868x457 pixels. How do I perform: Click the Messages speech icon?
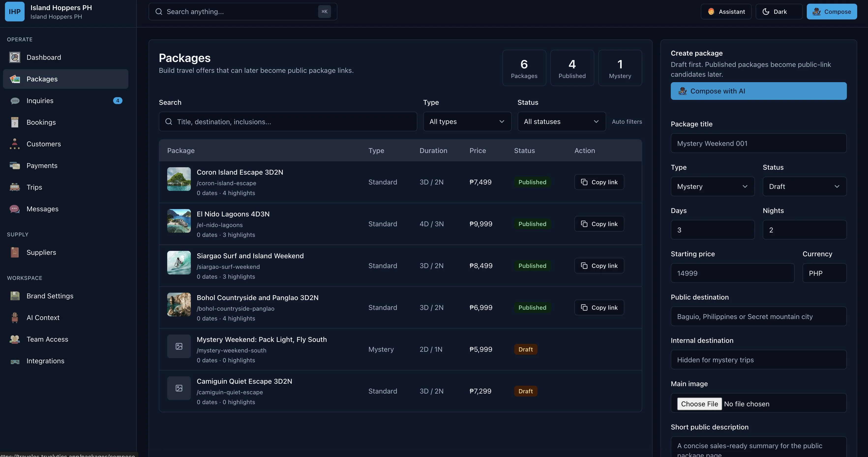tap(15, 209)
